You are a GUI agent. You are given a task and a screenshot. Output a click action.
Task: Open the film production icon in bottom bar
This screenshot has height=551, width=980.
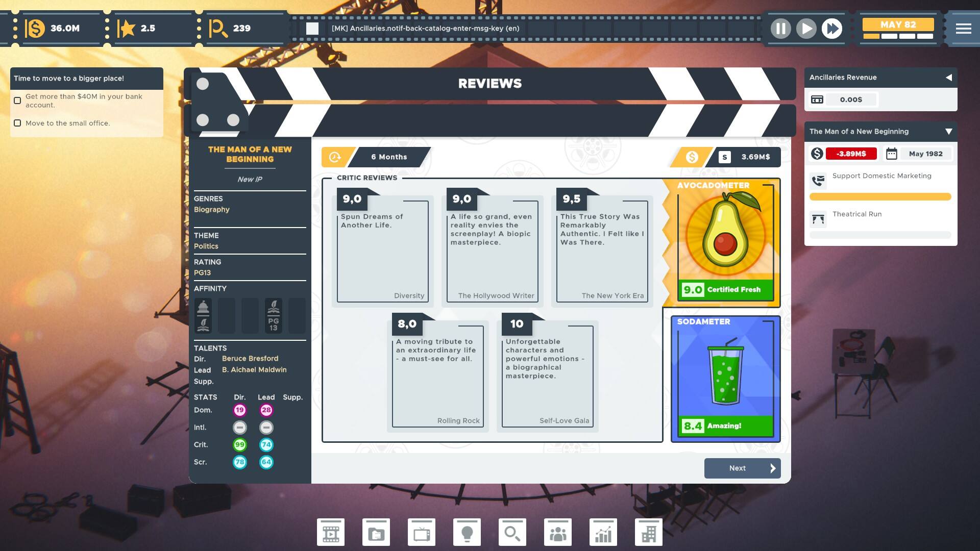[330, 533]
